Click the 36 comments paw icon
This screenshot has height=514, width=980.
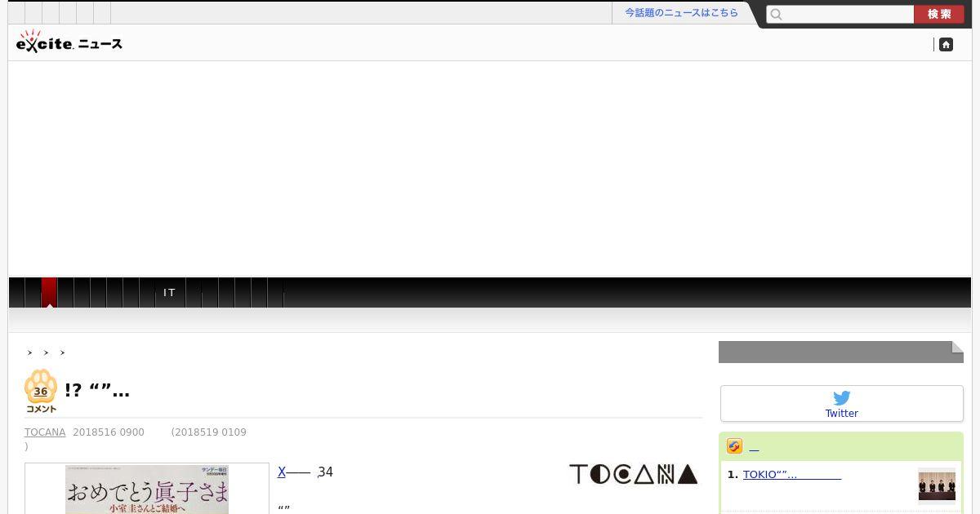[41, 391]
